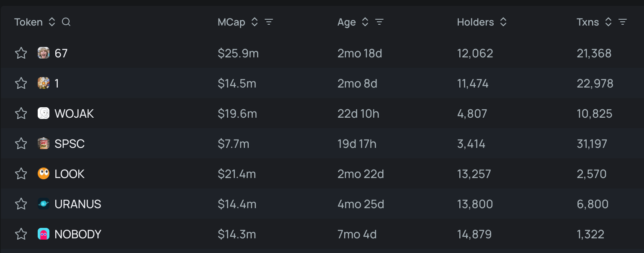The height and width of the screenshot is (253, 644).
Task: Click the Txns column header label
Action: click(x=587, y=22)
